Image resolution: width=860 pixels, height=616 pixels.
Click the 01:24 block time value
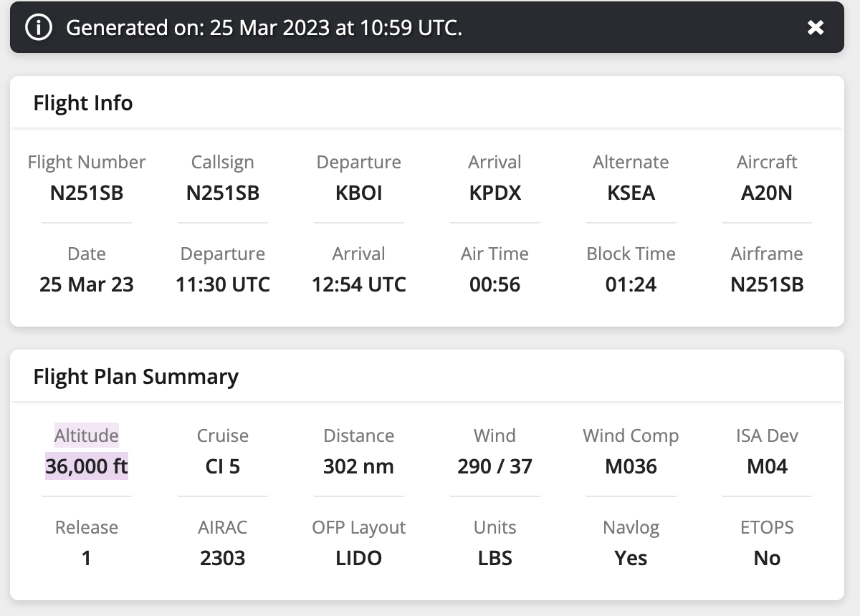631,284
